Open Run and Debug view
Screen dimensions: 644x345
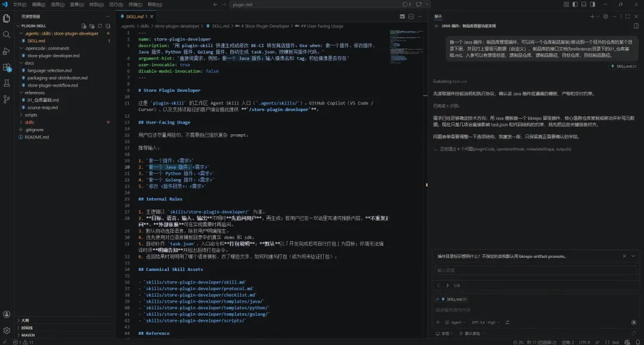coord(7,51)
